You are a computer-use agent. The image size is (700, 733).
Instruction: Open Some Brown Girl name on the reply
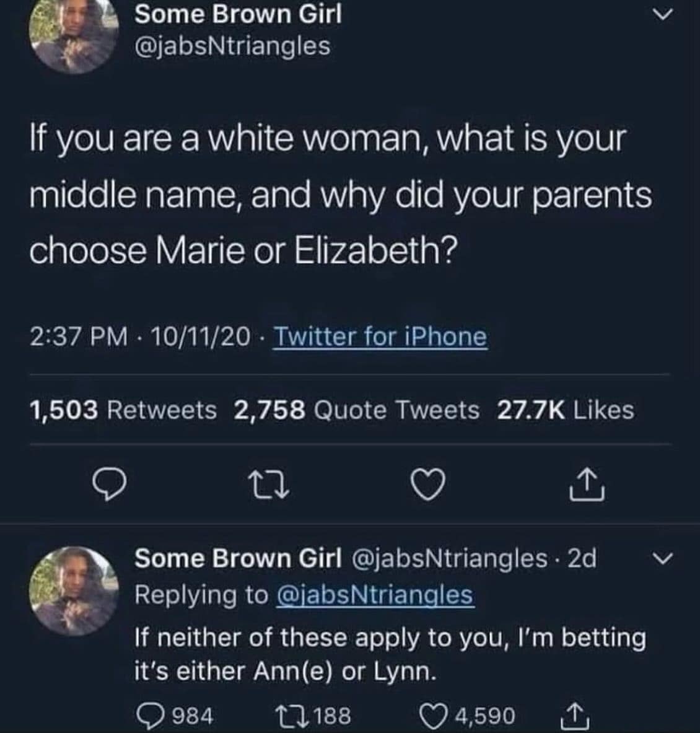click(x=238, y=558)
